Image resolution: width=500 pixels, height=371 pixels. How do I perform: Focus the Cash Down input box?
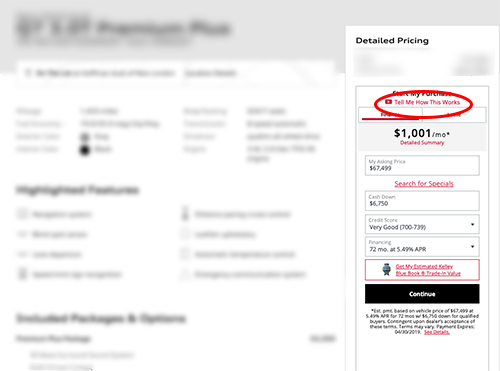(422, 201)
